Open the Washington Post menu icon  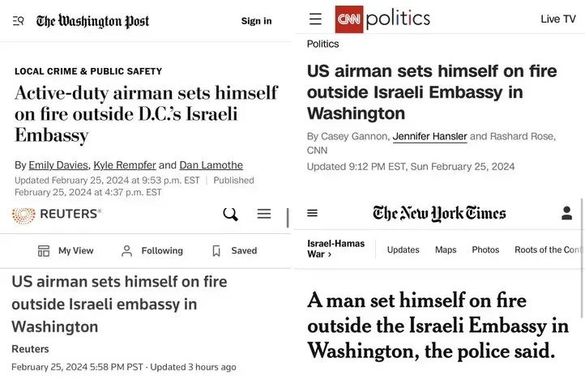coord(18,21)
